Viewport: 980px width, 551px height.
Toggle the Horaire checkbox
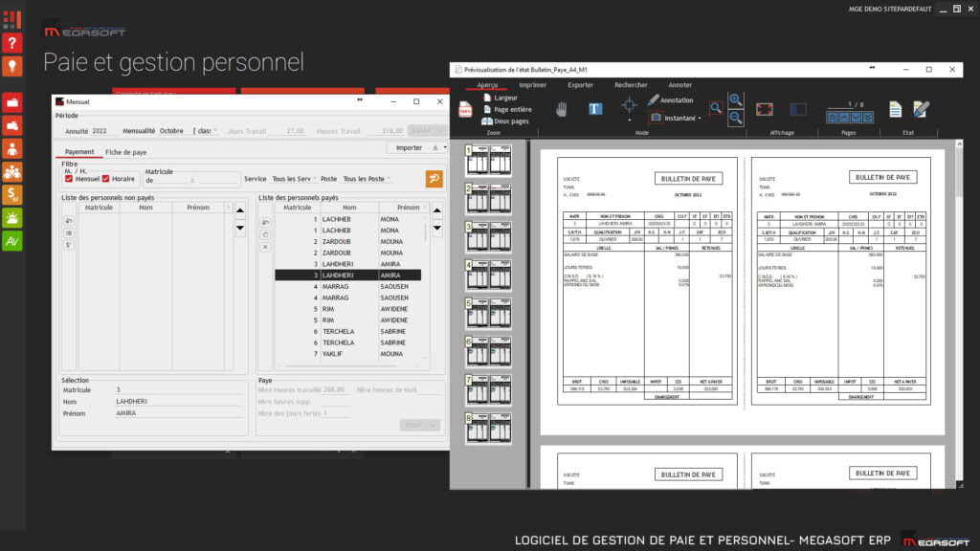[x=105, y=179]
